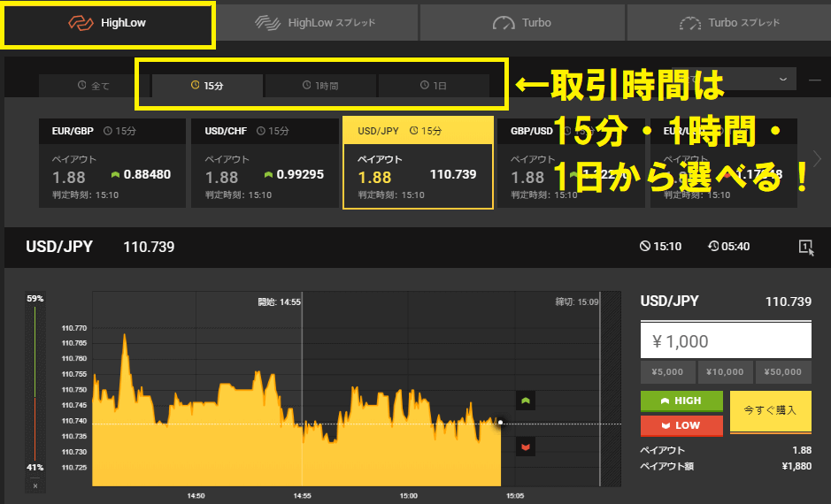Click the minimize dash icon beside asset dropdown
This screenshot has width=831, height=504.
pyautogui.click(x=815, y=80)
